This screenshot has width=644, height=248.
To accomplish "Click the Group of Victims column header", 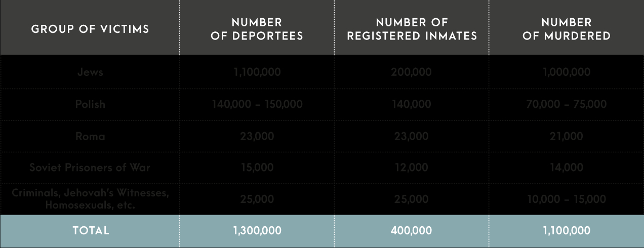I will click(90, 29).
